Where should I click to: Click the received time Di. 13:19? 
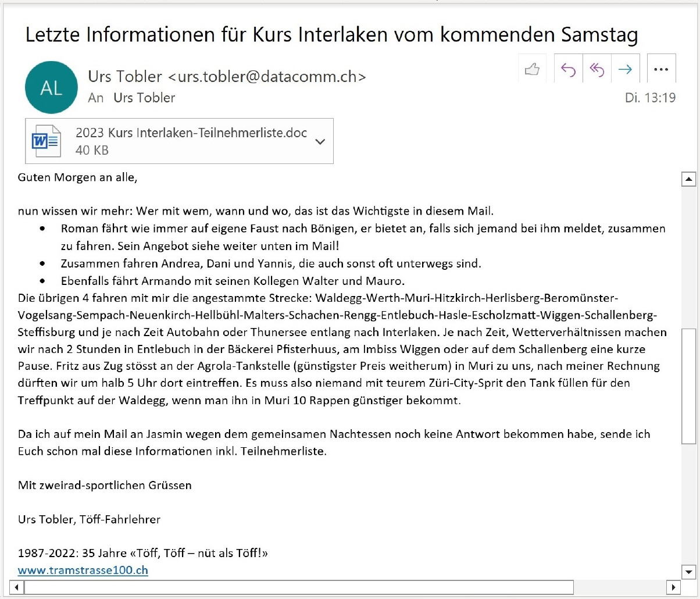click(650, 98)
